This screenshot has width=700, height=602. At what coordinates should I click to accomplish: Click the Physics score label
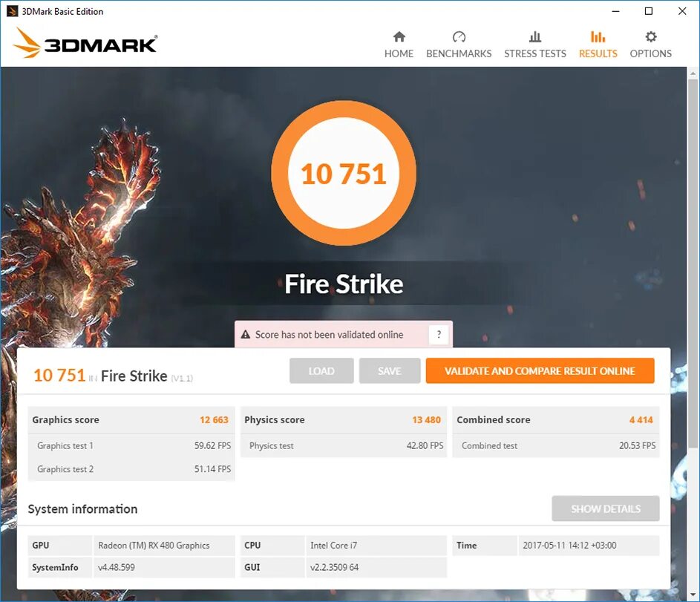(x=275, y=420)
